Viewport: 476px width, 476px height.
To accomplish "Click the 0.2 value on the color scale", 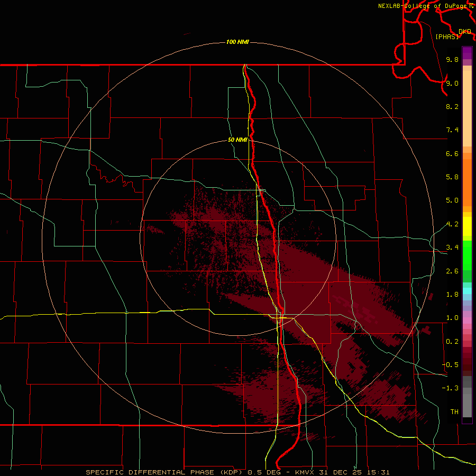I will (x=452, y=342).
